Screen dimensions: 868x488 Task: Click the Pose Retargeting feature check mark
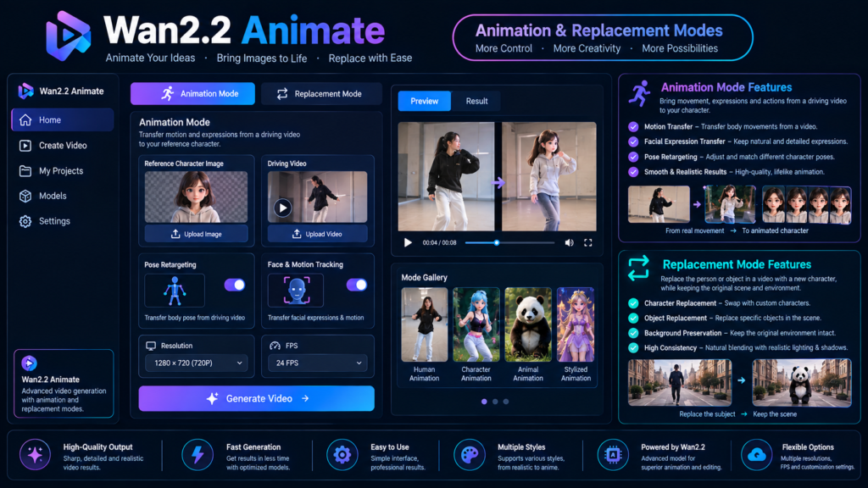coord(633,157)
